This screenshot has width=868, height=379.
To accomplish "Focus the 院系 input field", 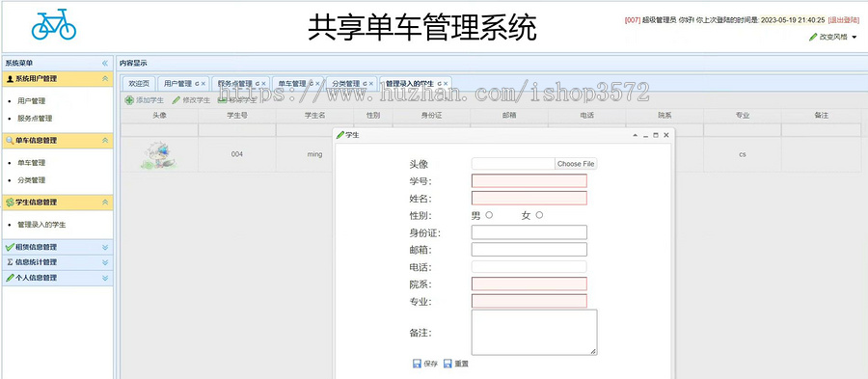I will coord(529,284).
